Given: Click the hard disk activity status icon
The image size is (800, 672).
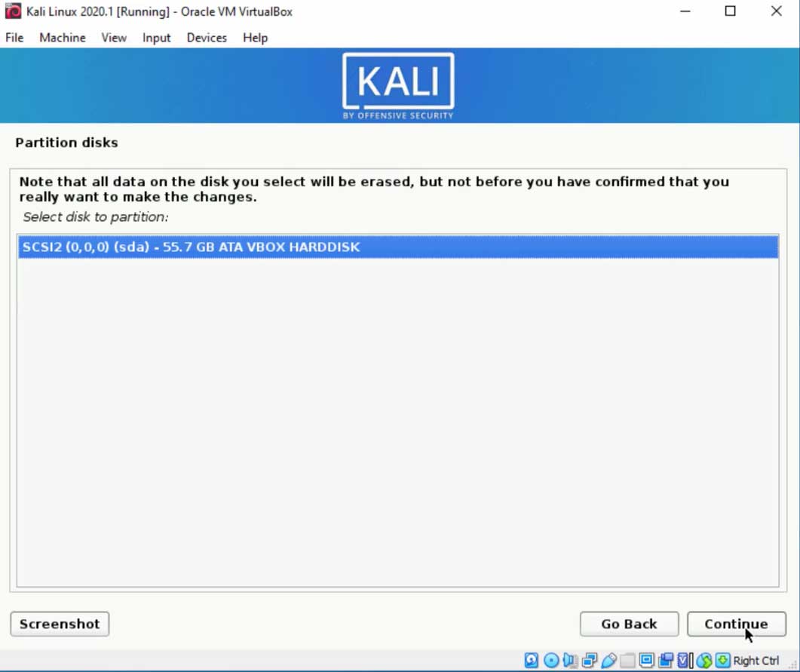Looking at the screenshot, I should pyautogui.click(x=531, y=660).
